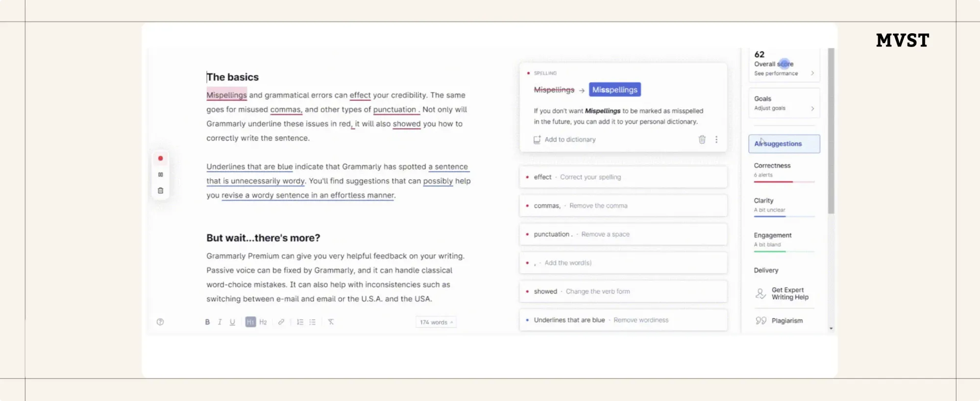Open the Goals adjust goals panel
The width and height of the screenshot is (980, 401).
point(784,103)
